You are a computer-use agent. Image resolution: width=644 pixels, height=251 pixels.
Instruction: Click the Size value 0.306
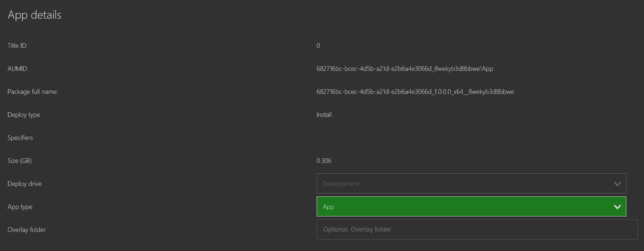(324, 161)
